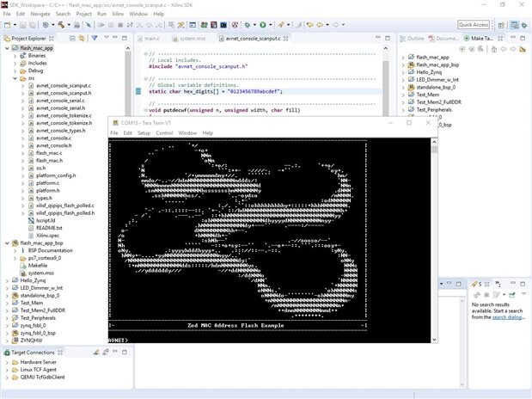Open avnet_console_scanput.c file in tree
This screenshot has width=532, height=399.
coord(64,86)
